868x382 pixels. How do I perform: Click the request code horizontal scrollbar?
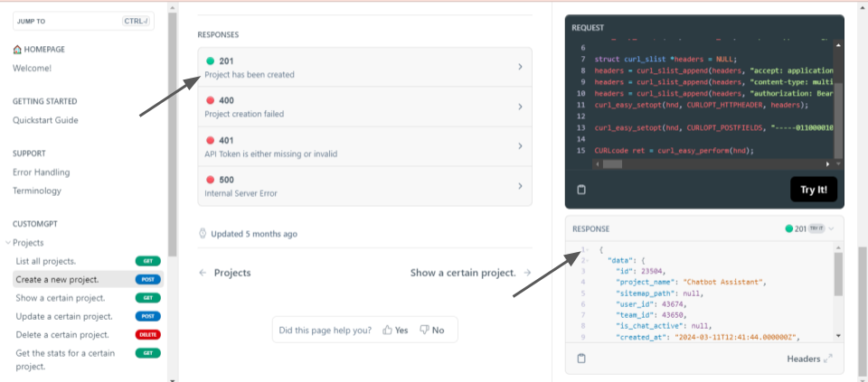612,164
